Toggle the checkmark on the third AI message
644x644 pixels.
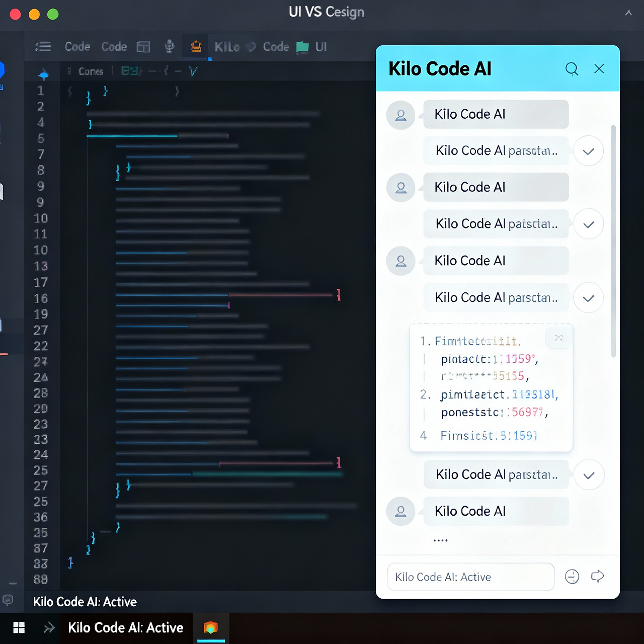point(588,297)
